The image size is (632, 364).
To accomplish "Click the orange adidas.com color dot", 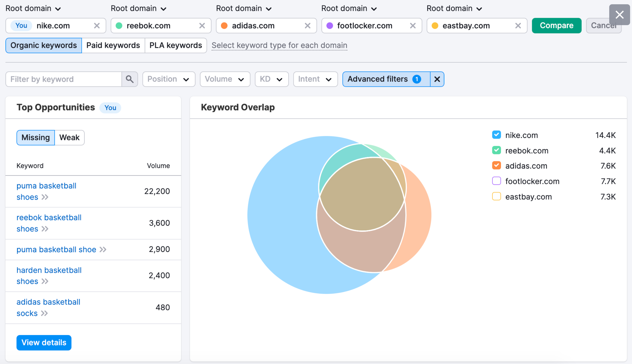I will [224, 26].
